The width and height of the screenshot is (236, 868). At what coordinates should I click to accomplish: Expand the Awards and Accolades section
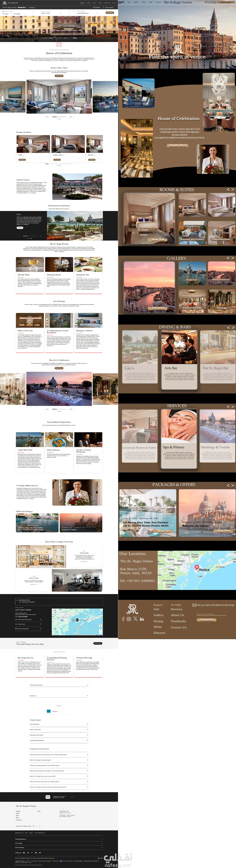[x=59, y=685]
